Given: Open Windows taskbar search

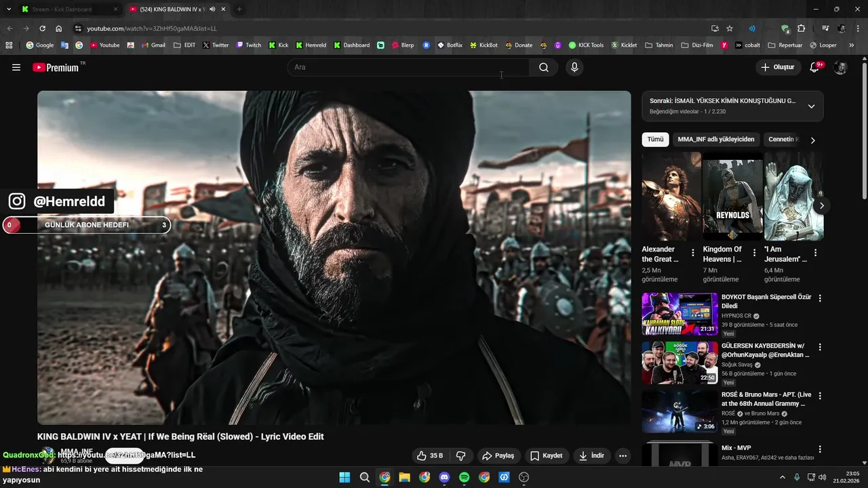Looking at the screenshot, I should point(365,477).
